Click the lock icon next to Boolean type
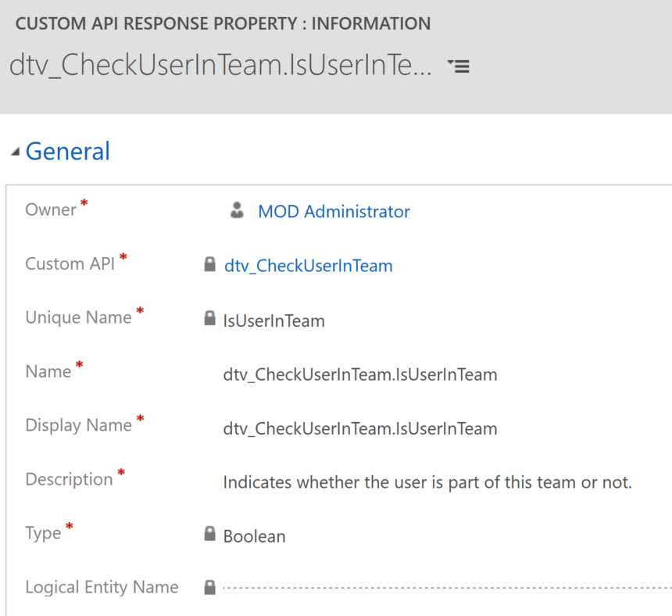Screen dimensions: 672x616 coord(209,533)
